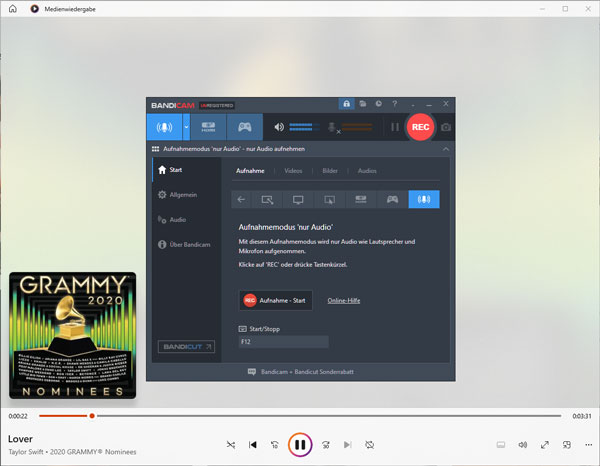Click the speaker volume icon in Bandicam
The image size is (600, 466).
pos(279,127)
